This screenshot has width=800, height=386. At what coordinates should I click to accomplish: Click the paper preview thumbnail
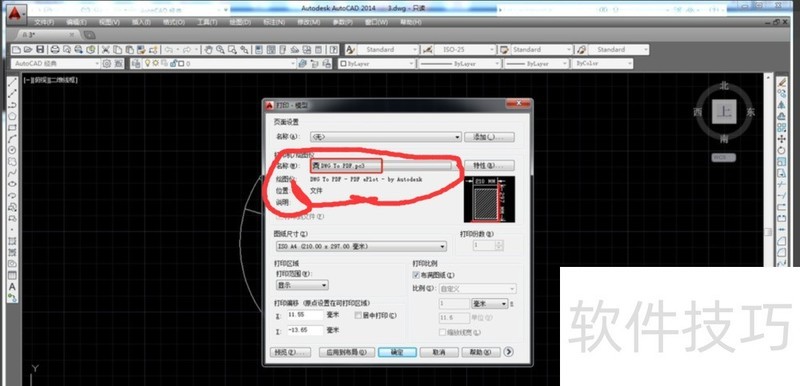point(489,199)
